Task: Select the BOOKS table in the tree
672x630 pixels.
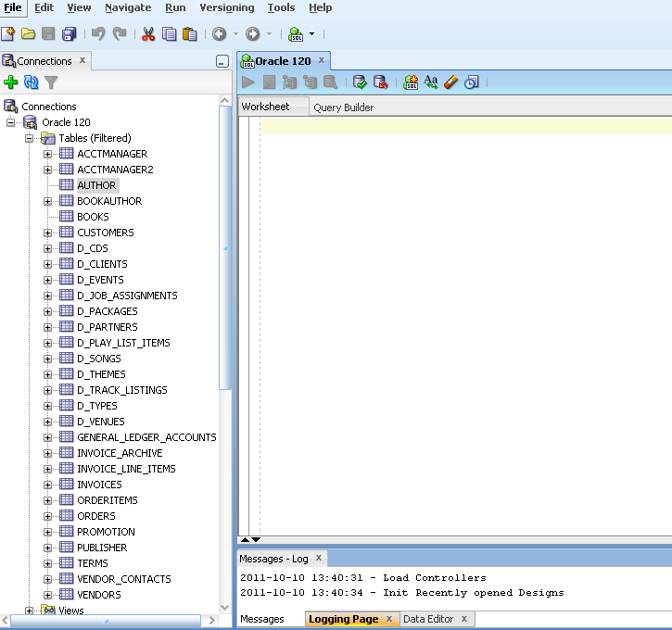Action: click(93, 217)
